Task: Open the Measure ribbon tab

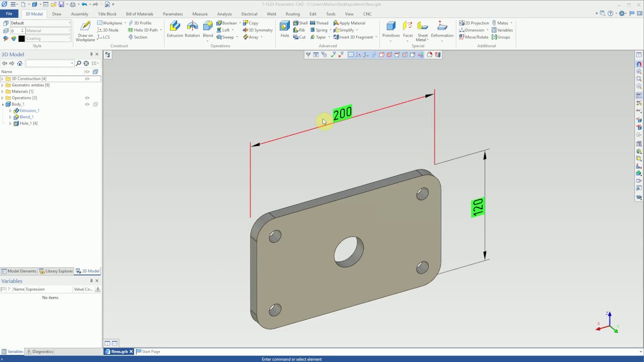Action: [200, 14]
